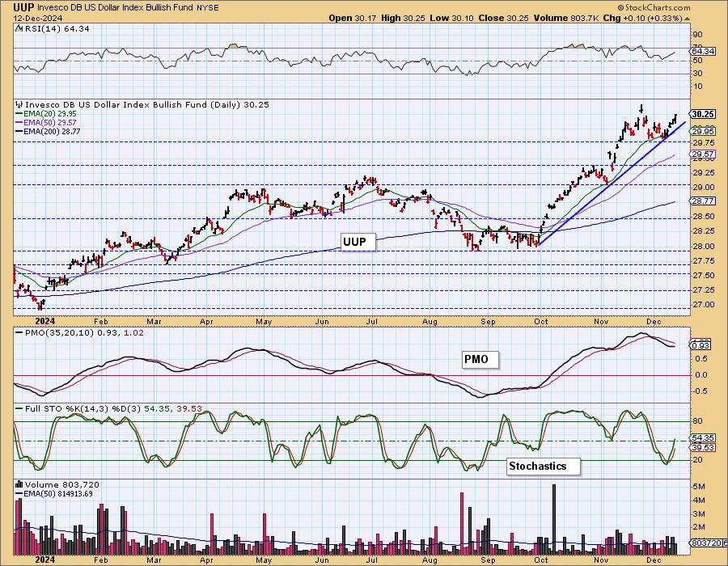Image resolution: width=728 pixels, height=566 pixels.
Task: Click the price axis value 29.25
Action: (703, 172)
